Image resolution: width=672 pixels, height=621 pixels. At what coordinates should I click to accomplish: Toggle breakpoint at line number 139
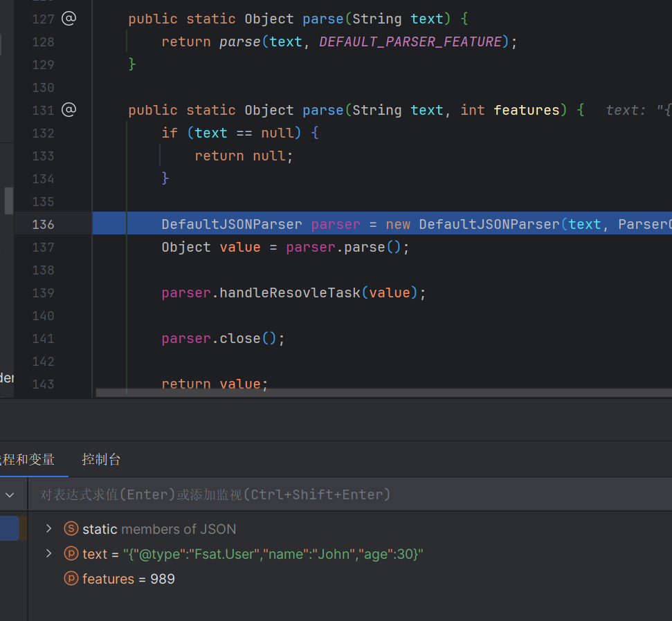click(43, 293)
